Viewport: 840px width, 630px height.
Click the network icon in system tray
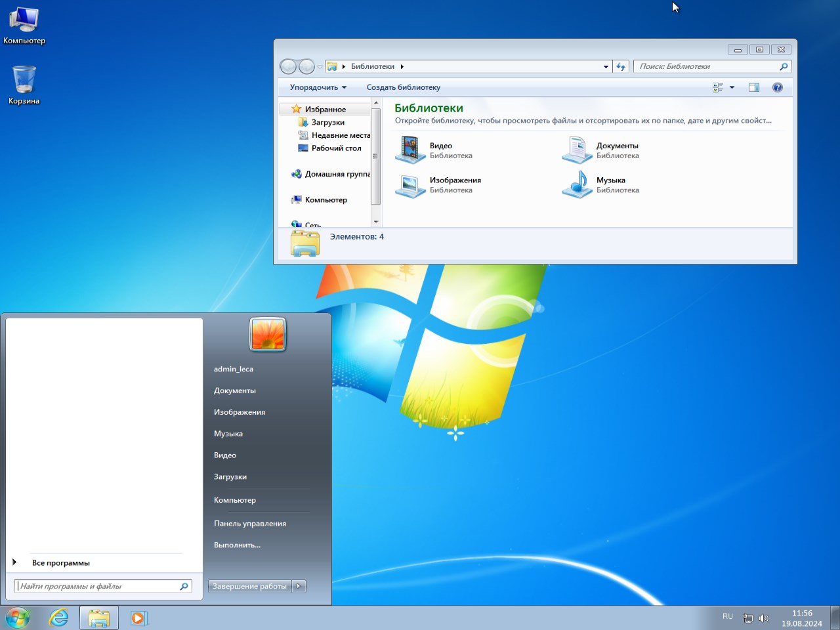[748, 618]
